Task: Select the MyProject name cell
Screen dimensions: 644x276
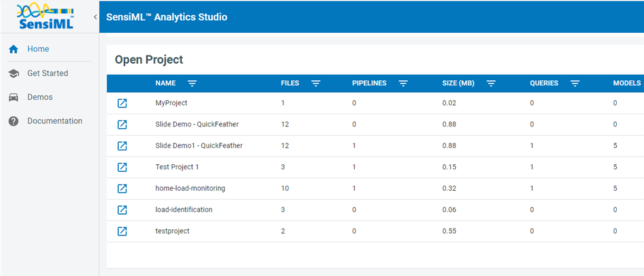Action: pyautogui.click(x=171, y=103)
